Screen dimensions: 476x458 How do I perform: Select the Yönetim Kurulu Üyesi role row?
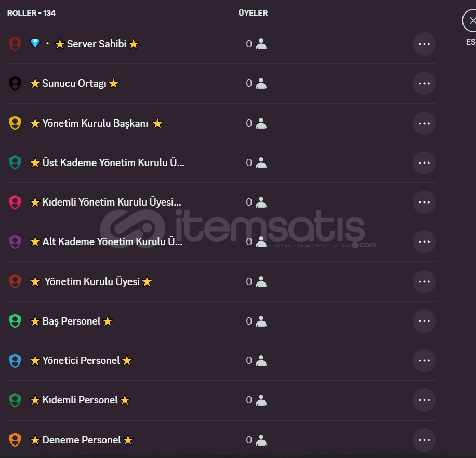221,282
